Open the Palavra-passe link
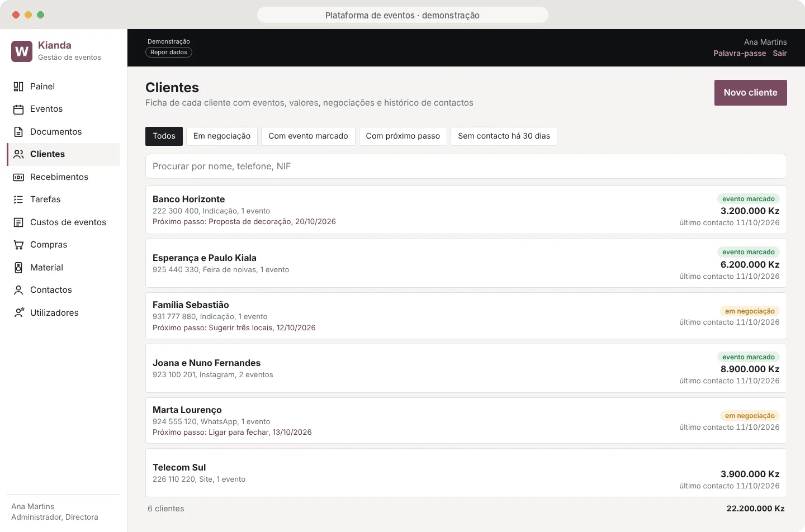This screenshot has width=805, height=532. click(x=740, y=54)
